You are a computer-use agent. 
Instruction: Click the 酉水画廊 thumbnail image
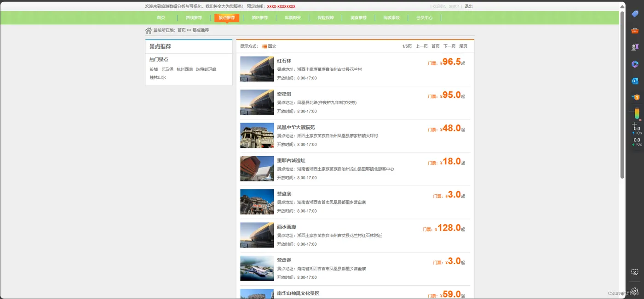click(257, 235)
